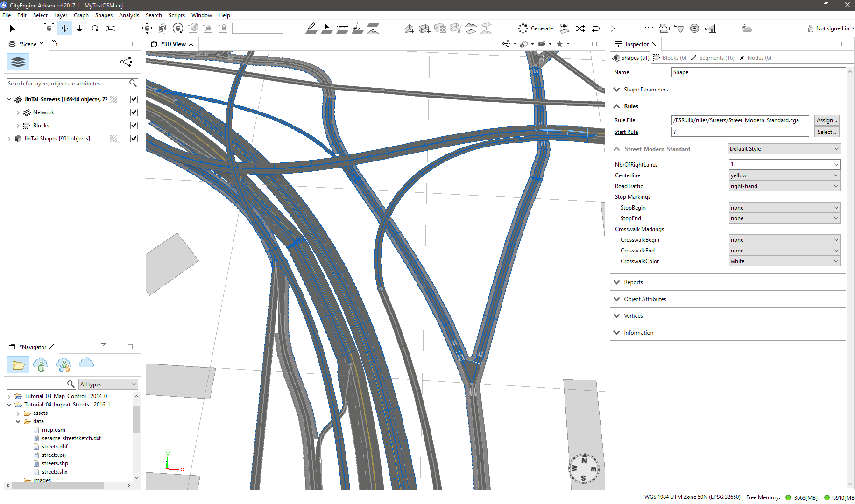
Task: Open the NbrOfRightLanes dropdown
Action: coord(784,164)
